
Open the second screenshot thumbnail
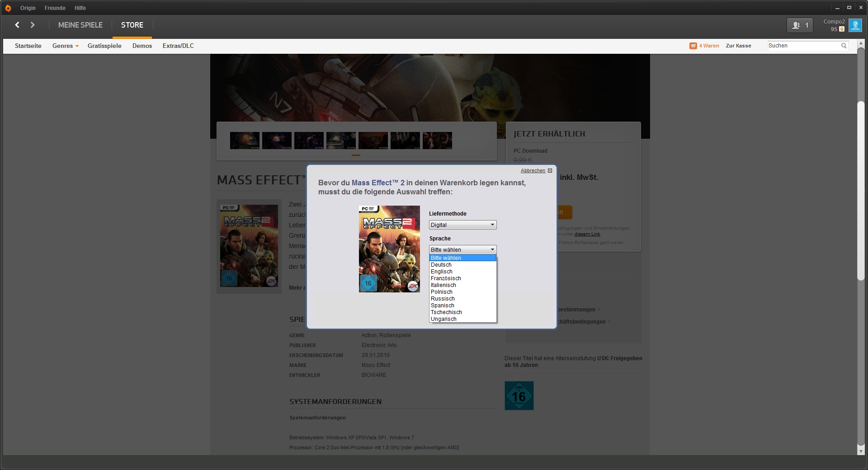pyautogui.click(x=277, y=141)
